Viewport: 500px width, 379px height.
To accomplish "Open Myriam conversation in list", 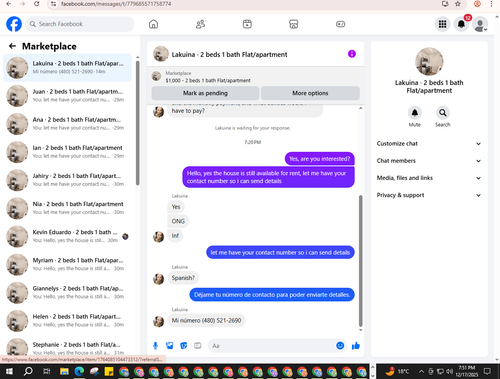I will point(67,264).
